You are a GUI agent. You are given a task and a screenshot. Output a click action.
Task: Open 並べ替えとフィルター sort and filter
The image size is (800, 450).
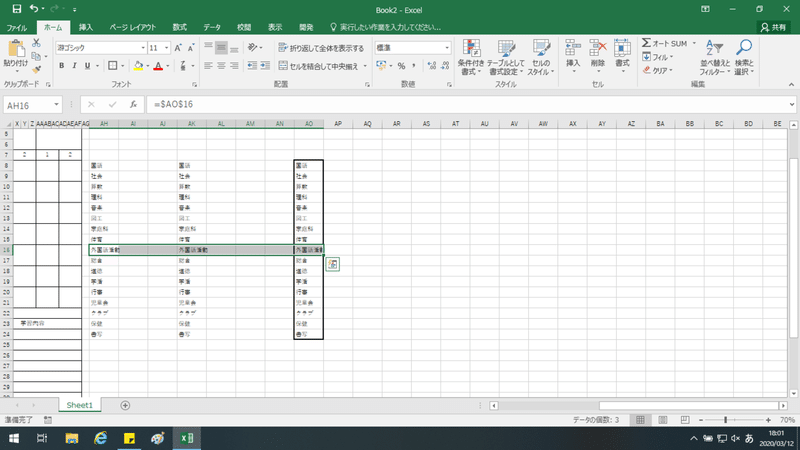click(715, 58)
